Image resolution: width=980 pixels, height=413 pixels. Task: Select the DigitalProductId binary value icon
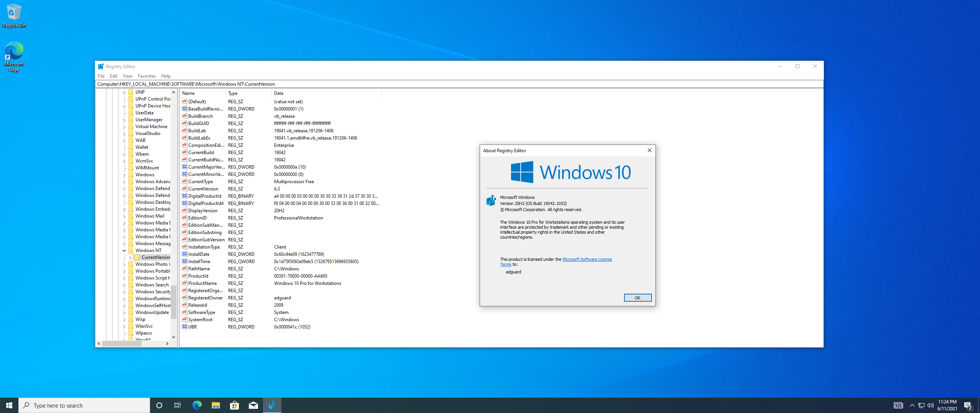tap(185, 196)
